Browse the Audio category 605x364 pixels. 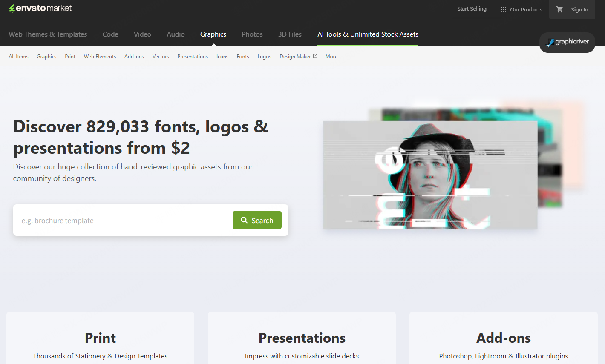coord(176,34)
